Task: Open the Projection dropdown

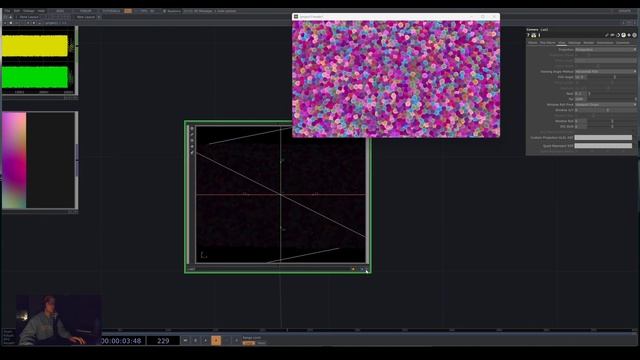Action: pyautogui.click(x=605, y=49)
